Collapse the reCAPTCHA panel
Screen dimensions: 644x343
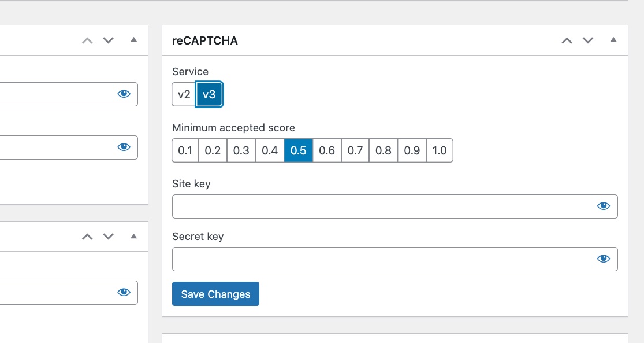point(613,40)
